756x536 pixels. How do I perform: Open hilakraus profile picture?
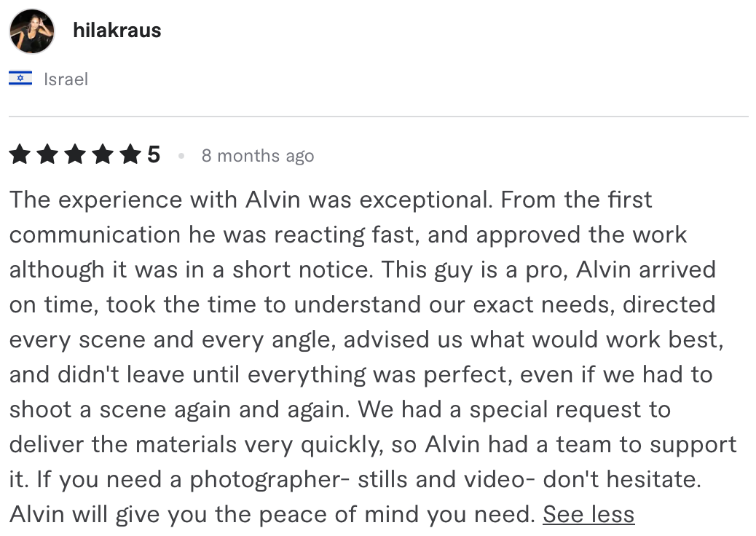(x=32, y=31)
